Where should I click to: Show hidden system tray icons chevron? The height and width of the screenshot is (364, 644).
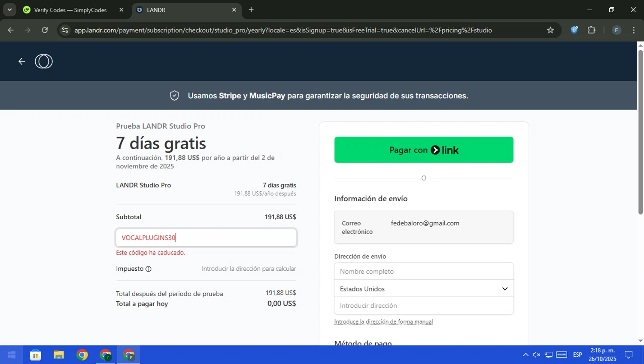526,355
